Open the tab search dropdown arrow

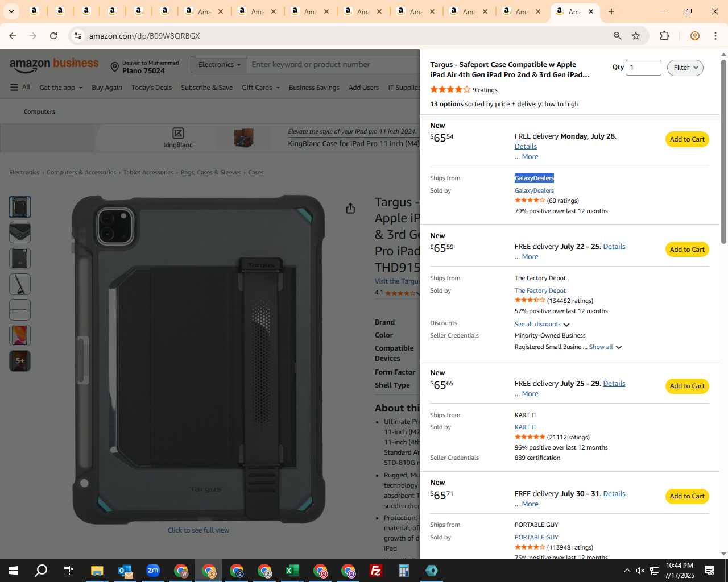11,11
